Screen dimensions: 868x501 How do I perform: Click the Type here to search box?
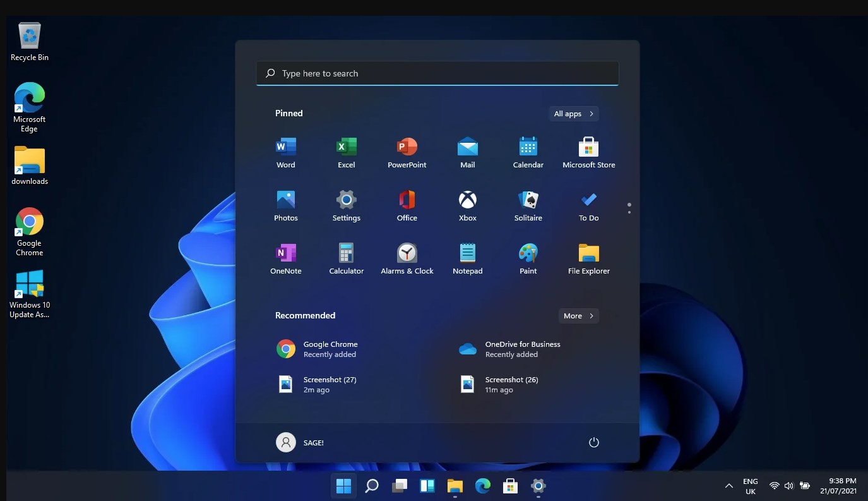coord(437,73)
